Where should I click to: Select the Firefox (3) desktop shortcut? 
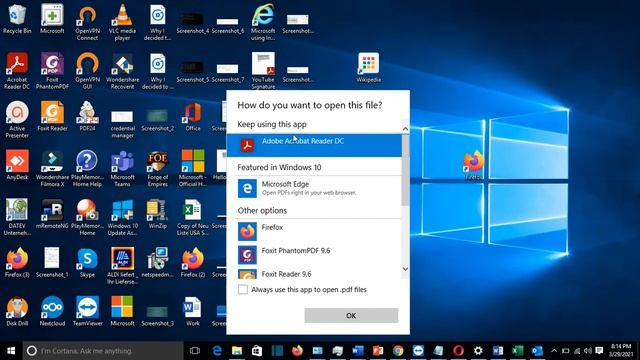(17, 262)
